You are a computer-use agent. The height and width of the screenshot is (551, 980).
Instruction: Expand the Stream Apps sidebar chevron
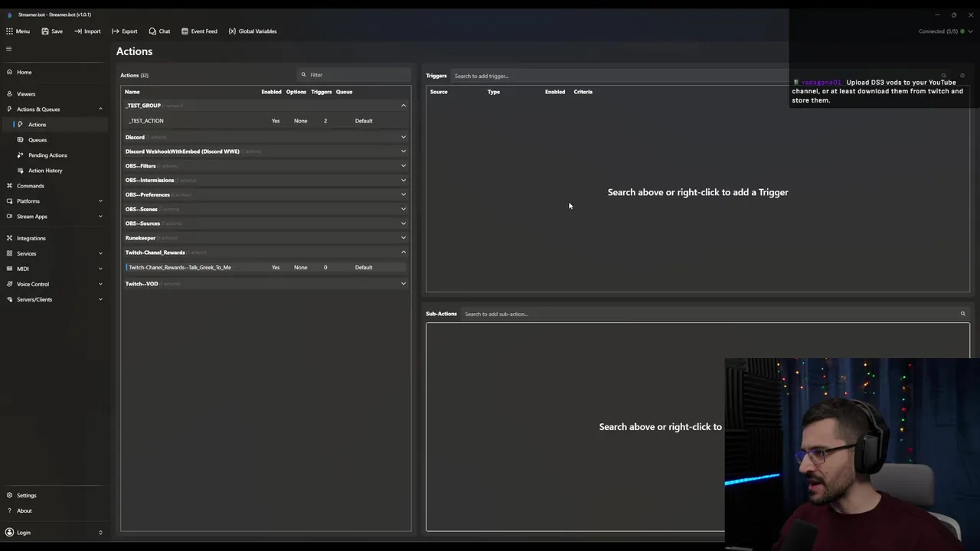(x=100, y=217)
